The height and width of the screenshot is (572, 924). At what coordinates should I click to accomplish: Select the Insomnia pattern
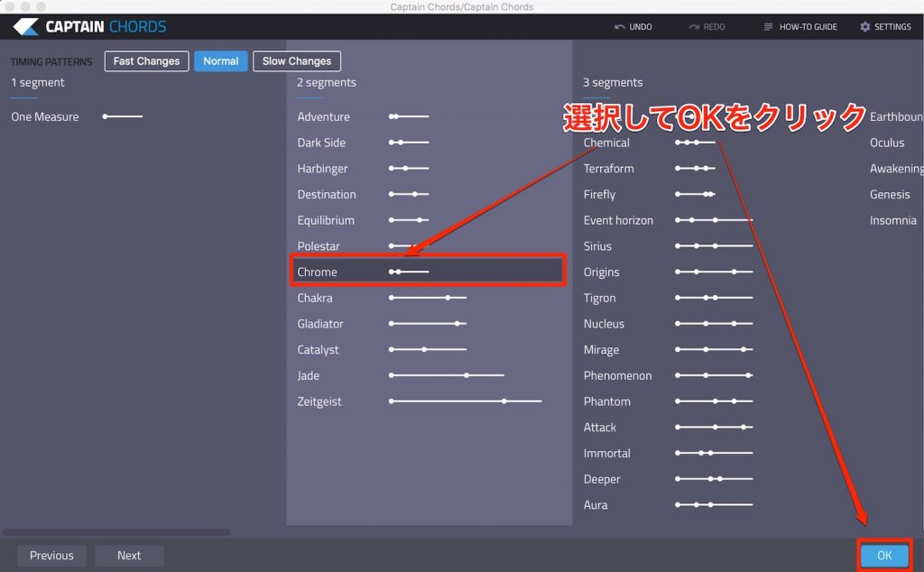893,219
